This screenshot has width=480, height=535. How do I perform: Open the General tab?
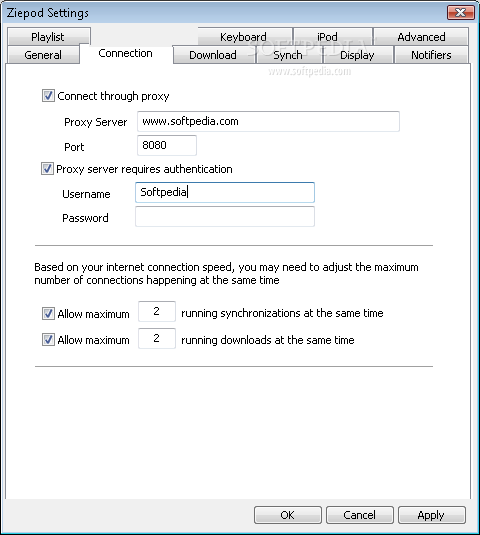(43, 55)
